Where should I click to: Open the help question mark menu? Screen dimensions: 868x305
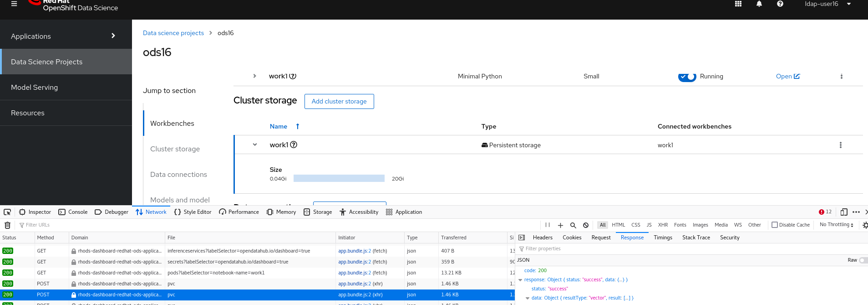(x=780, y=4)
